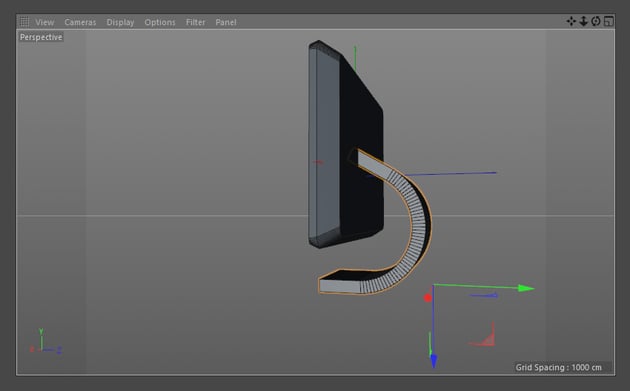Click the viewport grip dots icon
Viewport: 630px width, 391px height.
(x=25, y=21)
